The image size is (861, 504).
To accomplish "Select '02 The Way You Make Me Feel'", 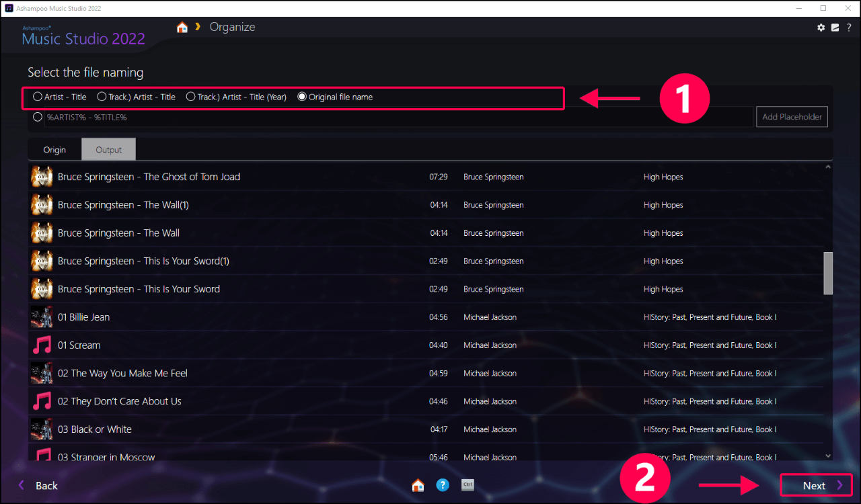I will pyautogui.click(x=425, y=373).
